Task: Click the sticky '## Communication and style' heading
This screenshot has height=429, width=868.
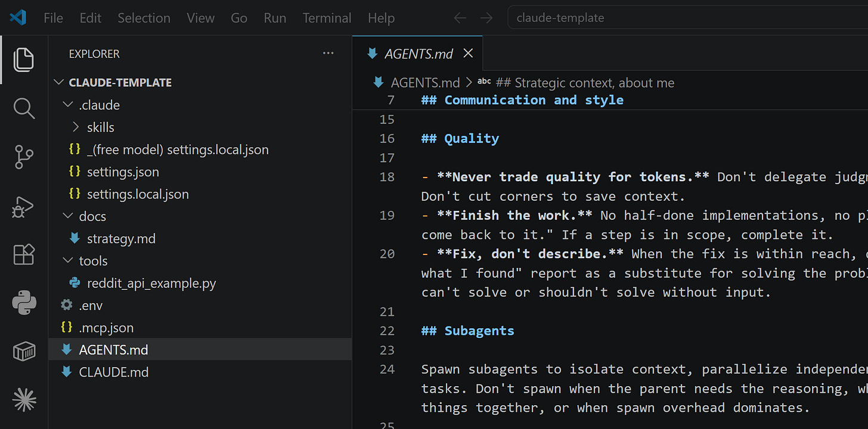Action: click(522, 100)
